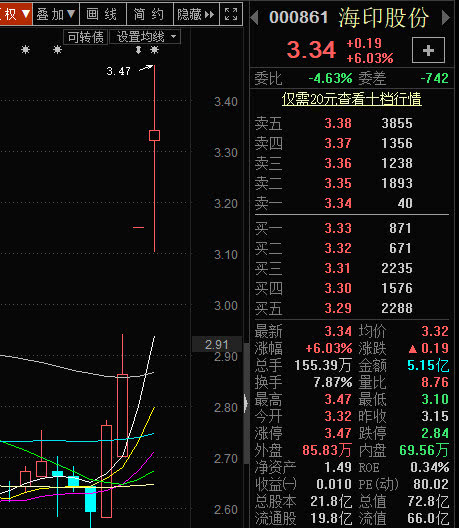Click second star event marker on chart
This screenshot has height=528, width=459.
coord(58,50)
